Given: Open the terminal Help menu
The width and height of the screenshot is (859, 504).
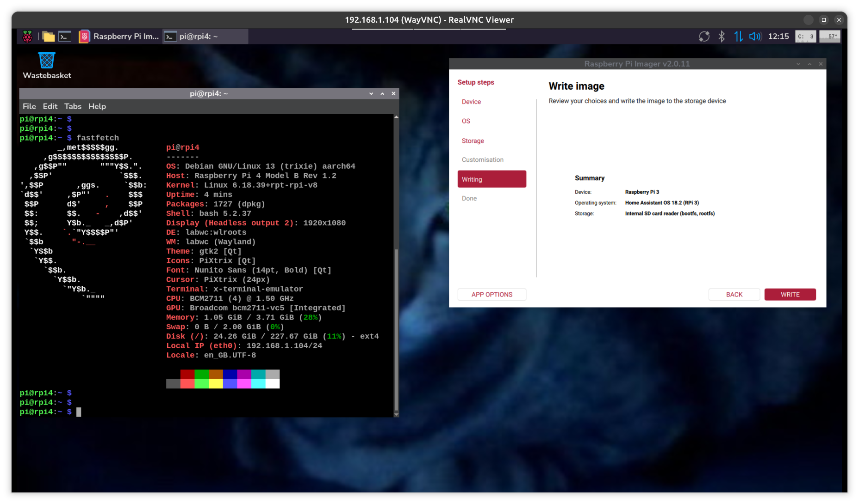Looking at the screenshot, I should pyautogui.click(x=97, y=106).
